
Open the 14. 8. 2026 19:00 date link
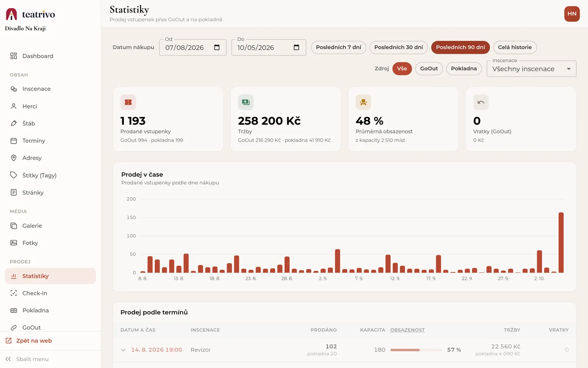click(x=157, y=350)
